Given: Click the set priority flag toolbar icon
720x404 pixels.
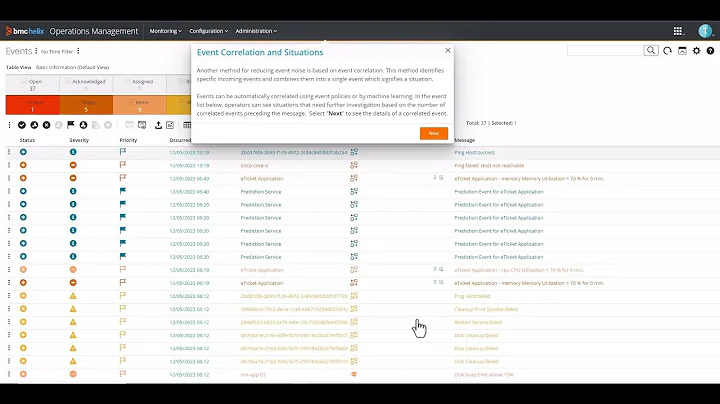Looking at the screenshot, I should click(71, 125).
